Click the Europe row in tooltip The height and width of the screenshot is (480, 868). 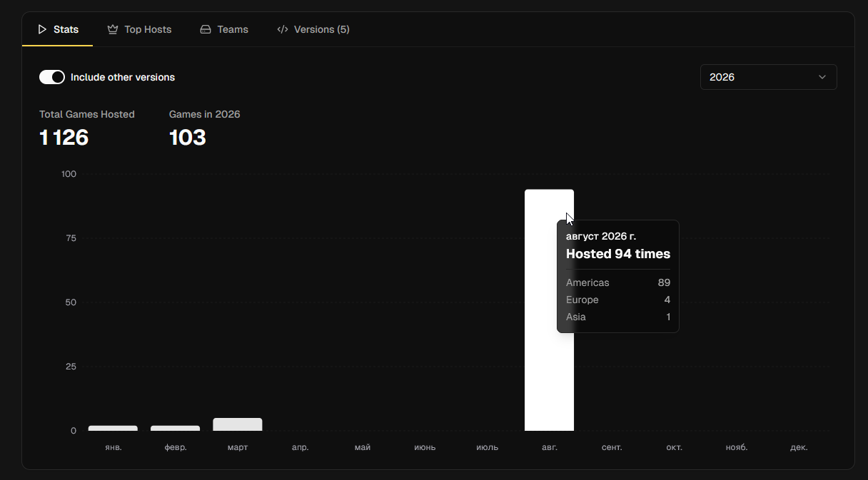click(x=618, y=300)
